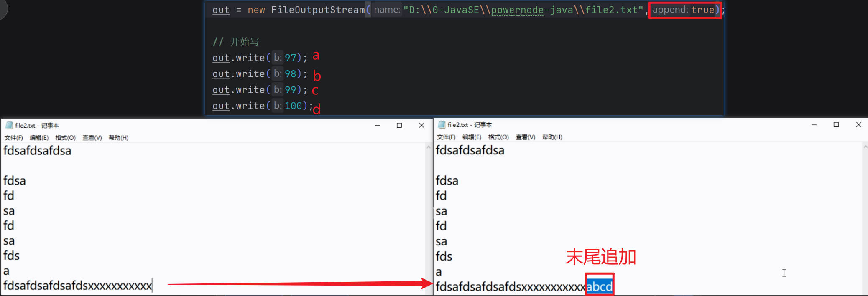Image resolution: width=868 pixels, height=296 pixels.
Task: Click the '// 开始写' comment line
Action: [236, 42]
